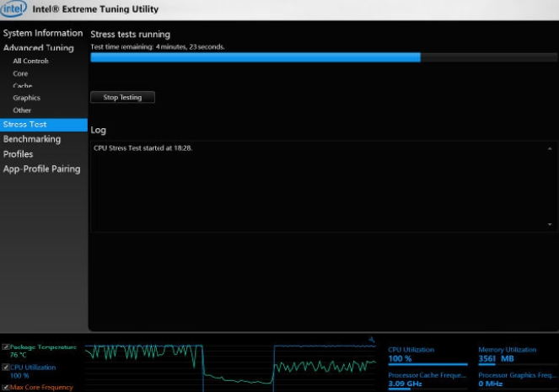Viewport: 559px width, 392px height.
Task: Click the CPU Utilization 100% readout
Action: coord(400,358)
